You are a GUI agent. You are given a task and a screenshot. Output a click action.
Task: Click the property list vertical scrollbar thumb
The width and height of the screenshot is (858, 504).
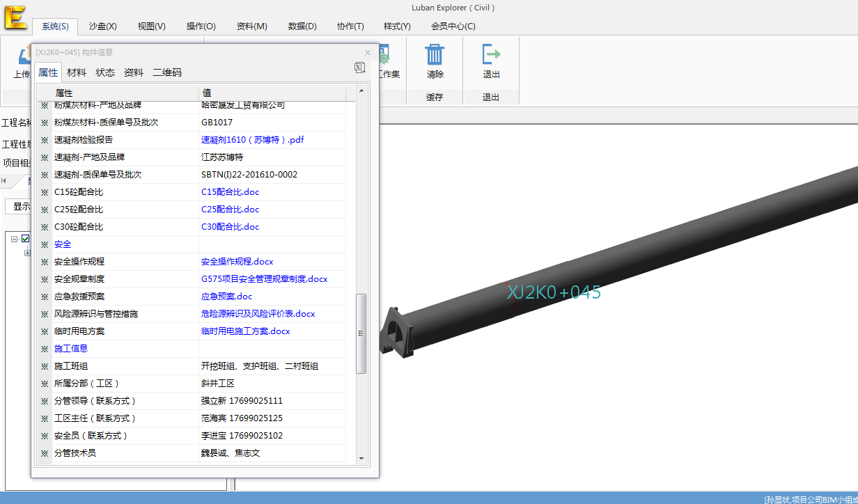[x=361, y=333]
